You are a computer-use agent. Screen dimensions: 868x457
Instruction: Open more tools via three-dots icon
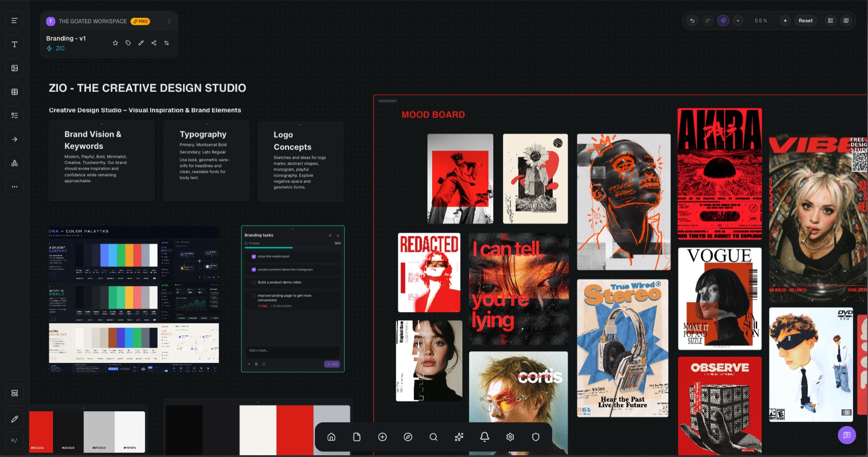coord(14,187)
